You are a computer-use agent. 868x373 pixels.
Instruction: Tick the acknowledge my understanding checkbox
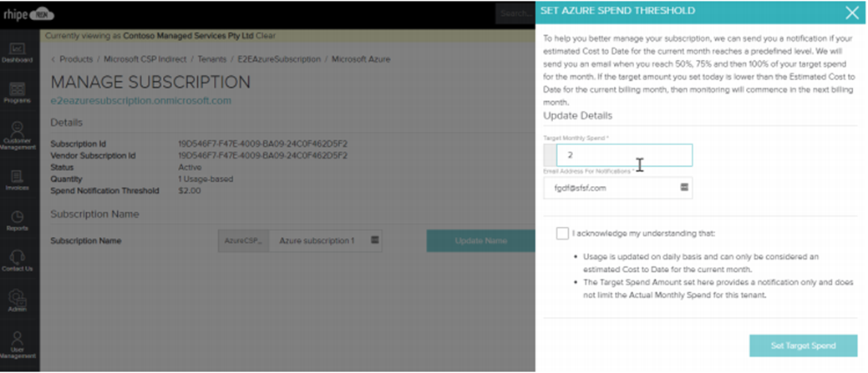[562, 233]
